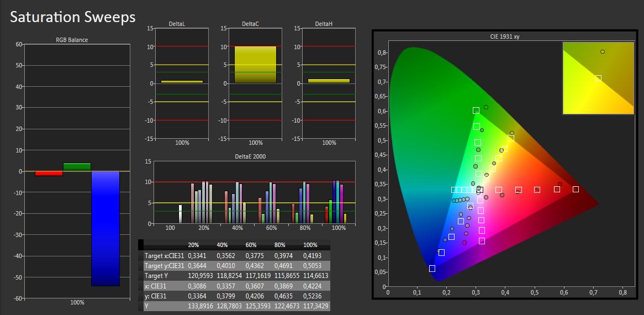Select table cell 0,3562
This screenshot has height=315, width=644.
coord(225,255)
